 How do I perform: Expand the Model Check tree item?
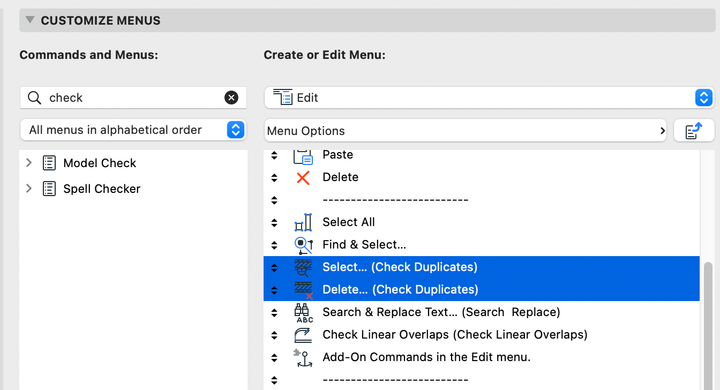click(29, 163)
